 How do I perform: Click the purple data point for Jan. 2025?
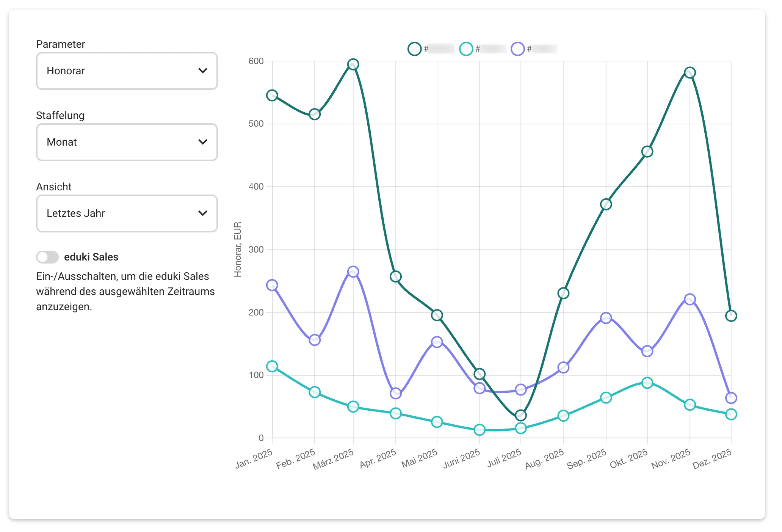pyautogui.click(x=272, y=285)
